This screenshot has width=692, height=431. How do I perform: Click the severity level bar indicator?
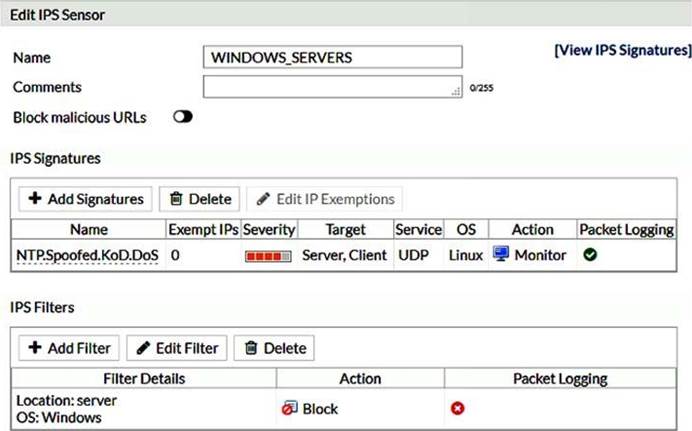point(269,256)
